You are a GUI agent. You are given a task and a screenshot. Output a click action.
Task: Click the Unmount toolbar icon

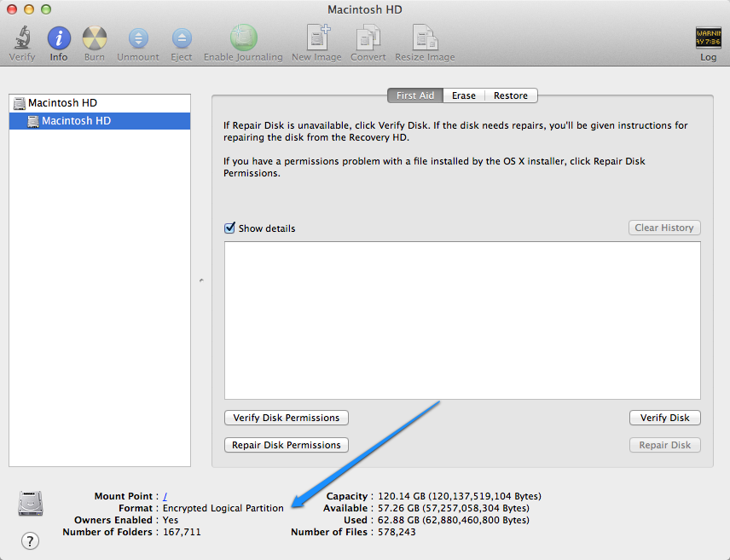[x=138, y=38]
